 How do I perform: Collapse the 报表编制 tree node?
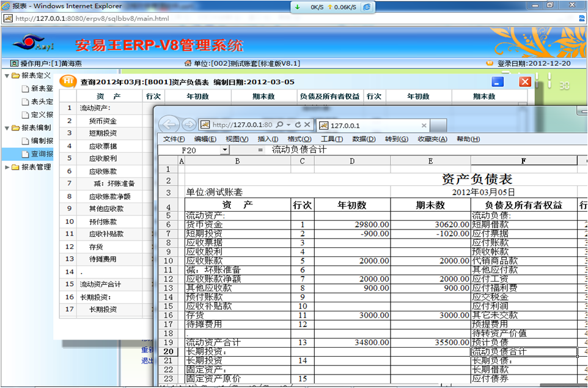(x=7, y=128)
